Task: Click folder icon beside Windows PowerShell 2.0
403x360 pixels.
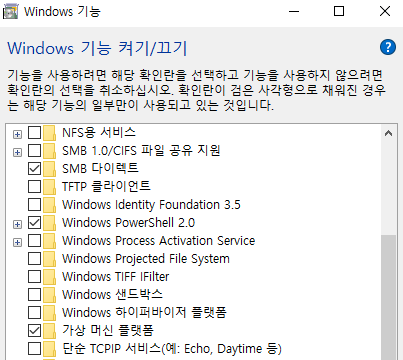Action: click(x=49, y=223)
